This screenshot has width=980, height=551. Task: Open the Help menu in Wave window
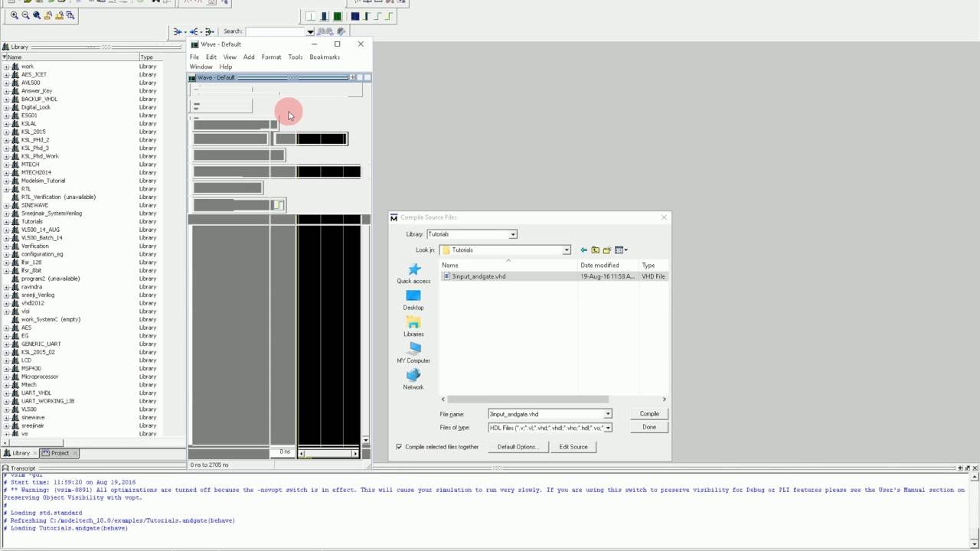(x=226, y=67)
